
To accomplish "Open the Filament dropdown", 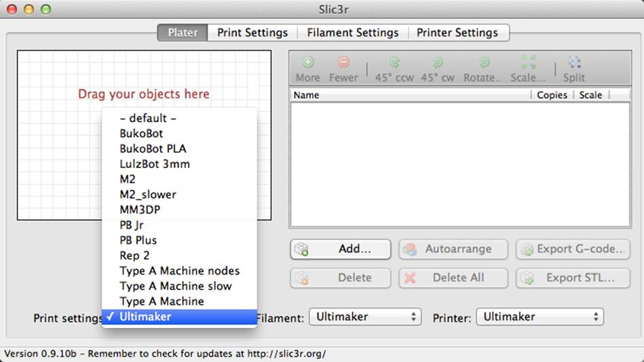I will (x=365, y=317).
